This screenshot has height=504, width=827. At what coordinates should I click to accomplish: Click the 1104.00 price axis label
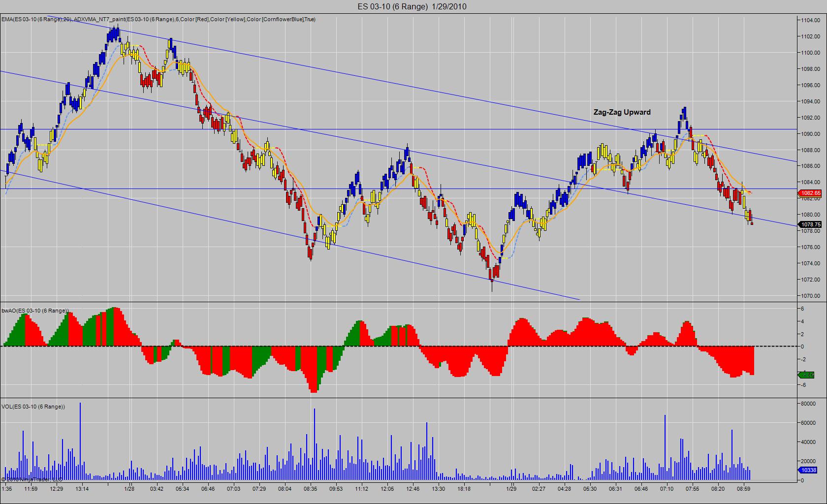(811, 20)
